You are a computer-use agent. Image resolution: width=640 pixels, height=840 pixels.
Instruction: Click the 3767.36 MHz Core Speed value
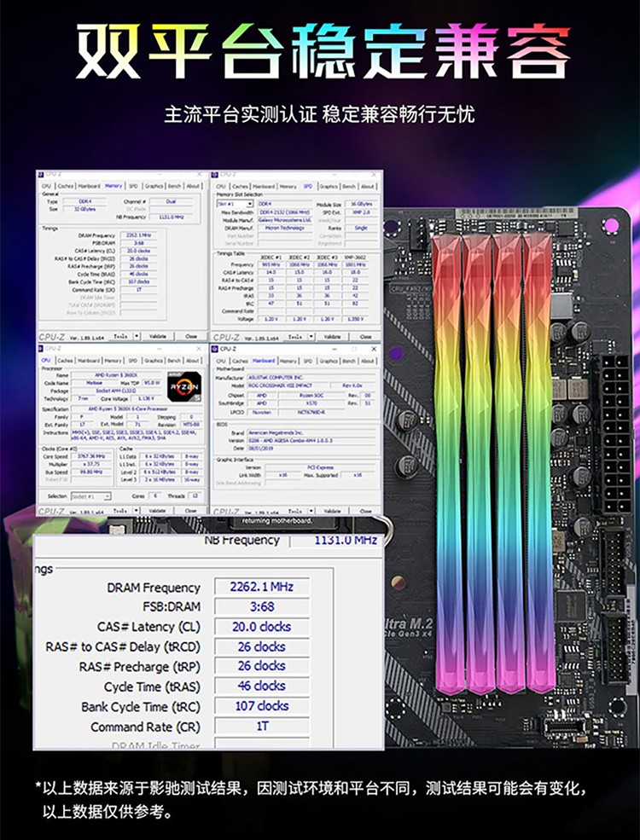(x=90, y=456)
